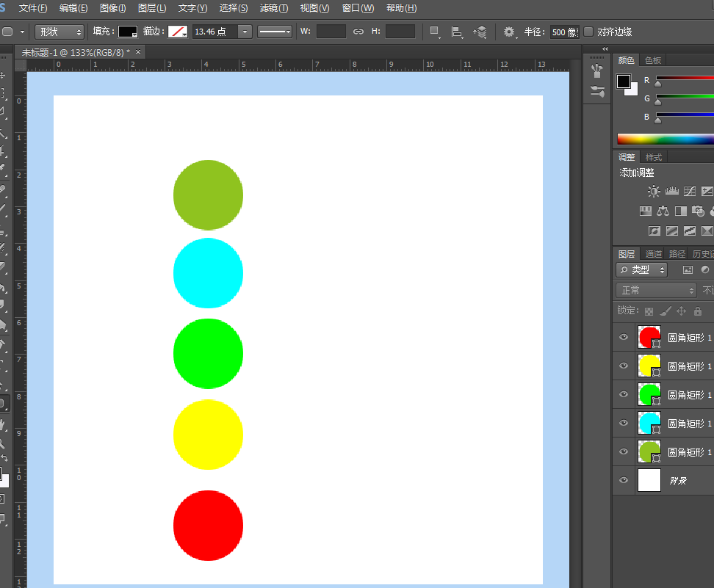The image size is (714, 588).
Task: Click the lock position move icon
Action: (681, 311)
